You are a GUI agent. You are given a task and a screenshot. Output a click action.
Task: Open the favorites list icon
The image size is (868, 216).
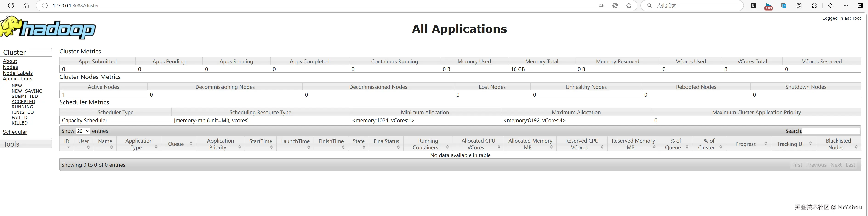(831, 6)
